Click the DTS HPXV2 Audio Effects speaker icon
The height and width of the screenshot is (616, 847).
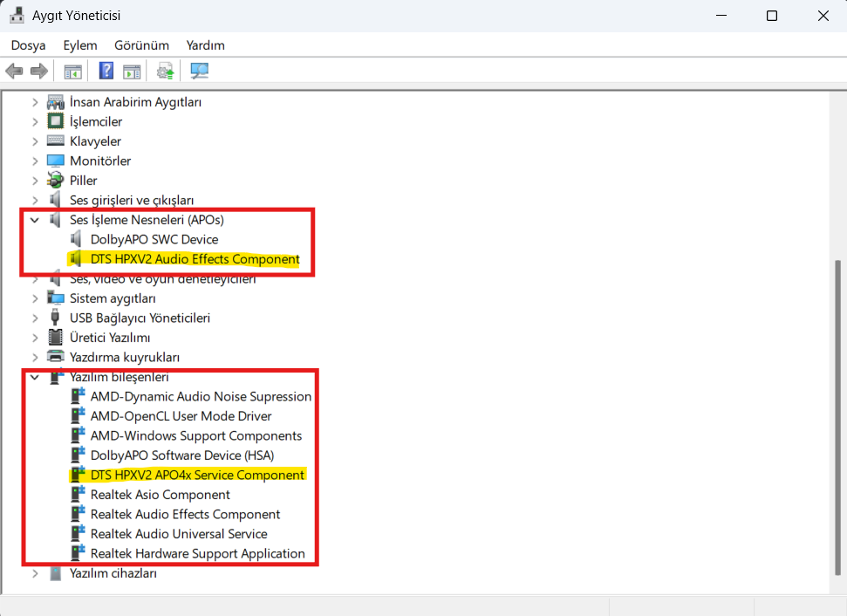pos(76,258)
